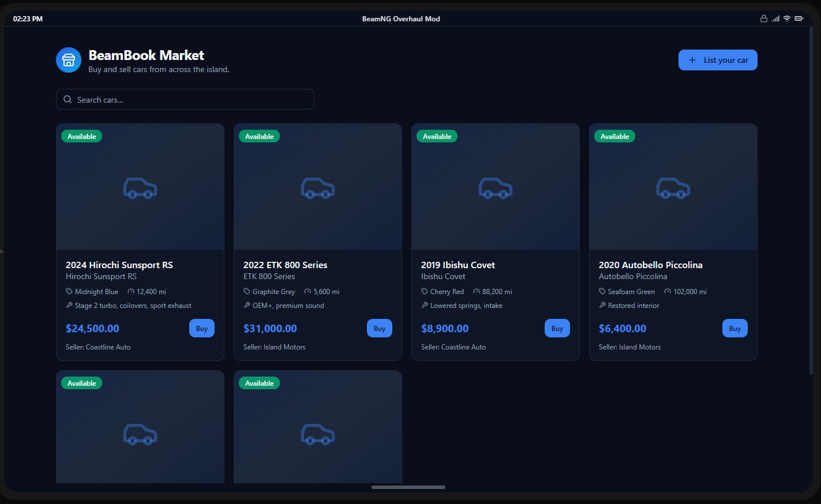821x504 pixels.
Task: Click the car placeholder icon on ETK 800 Series
Action: [318, 188]
